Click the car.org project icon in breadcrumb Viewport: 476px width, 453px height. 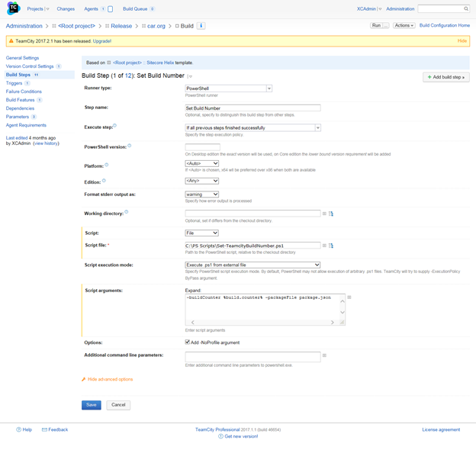click(x=143, y=26)
